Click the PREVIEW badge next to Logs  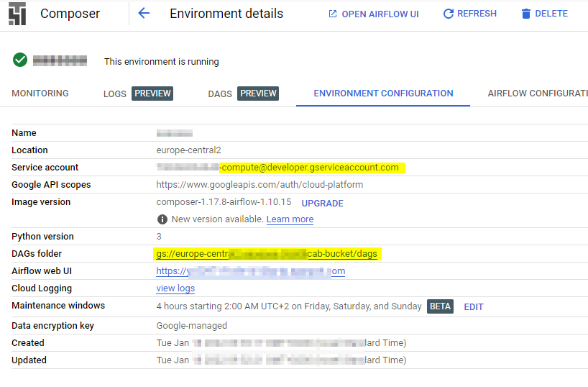pos(152,93)
